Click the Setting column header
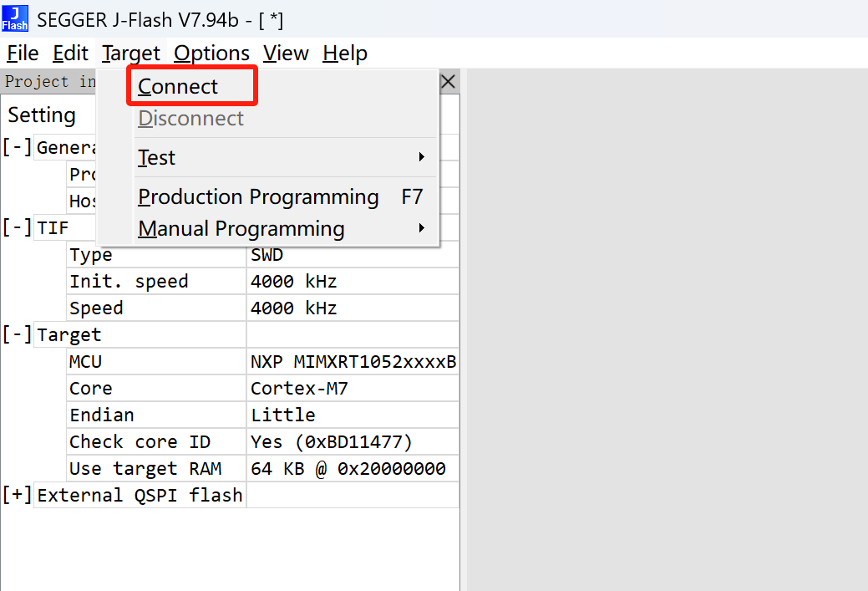The image size is (868, 591). point(42,115)
